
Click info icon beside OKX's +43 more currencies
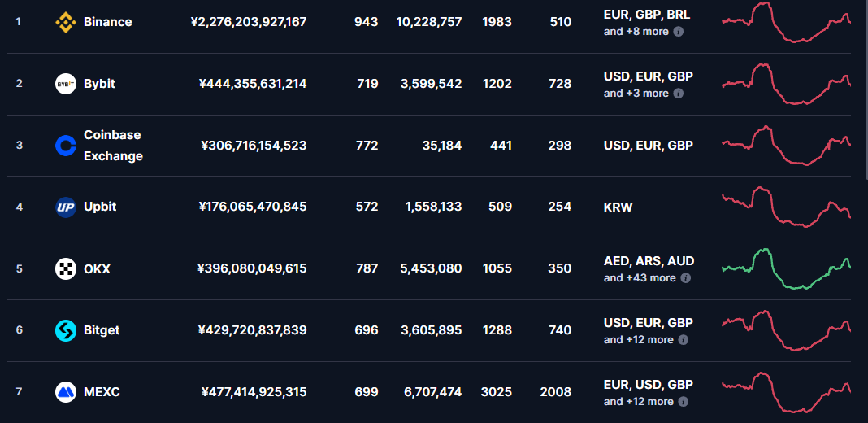point(685,277)
